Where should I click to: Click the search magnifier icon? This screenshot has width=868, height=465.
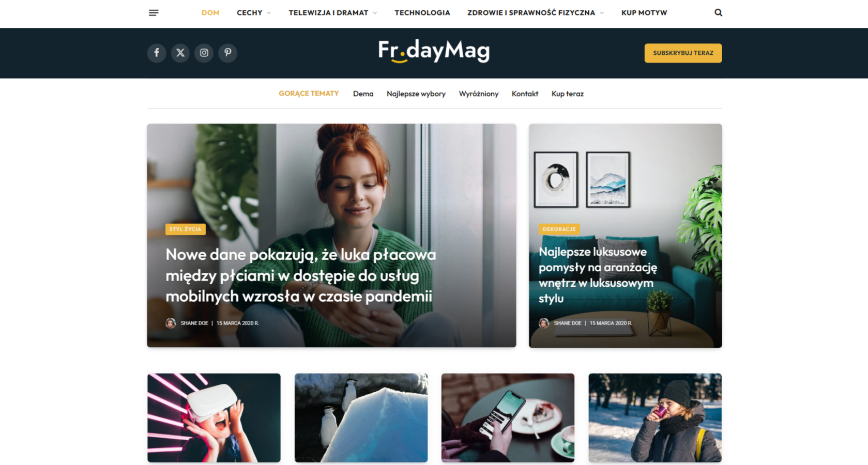coord(718,13)
